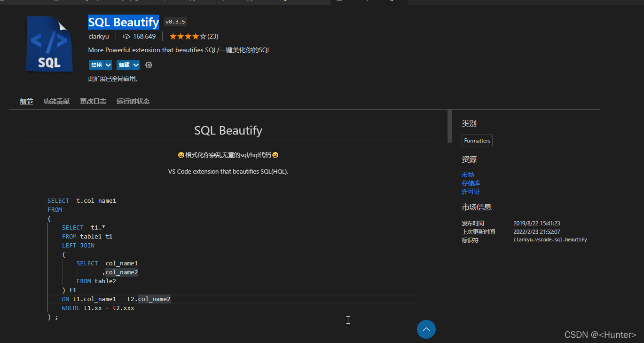The height and width of the screenshot is (343, 644).
Task: Click the line 'LEFT JOIN' in code sample
Action: 78,245
